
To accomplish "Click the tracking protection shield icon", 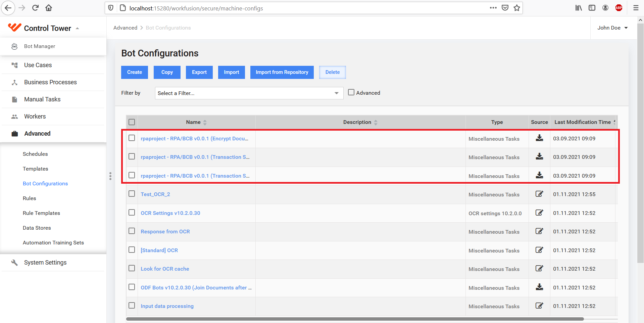I will click(111, 8).
